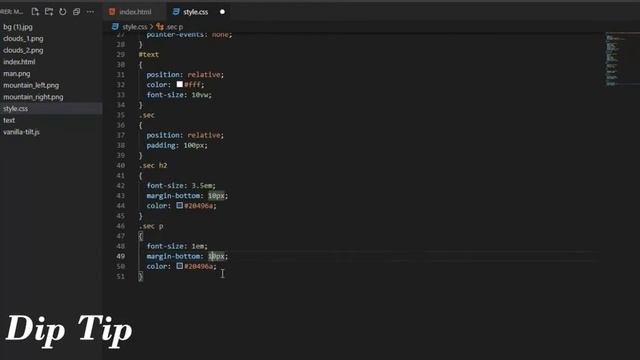Click the #text selector on line 29
The width and height of the screenshot is (640, 360).
149,54
